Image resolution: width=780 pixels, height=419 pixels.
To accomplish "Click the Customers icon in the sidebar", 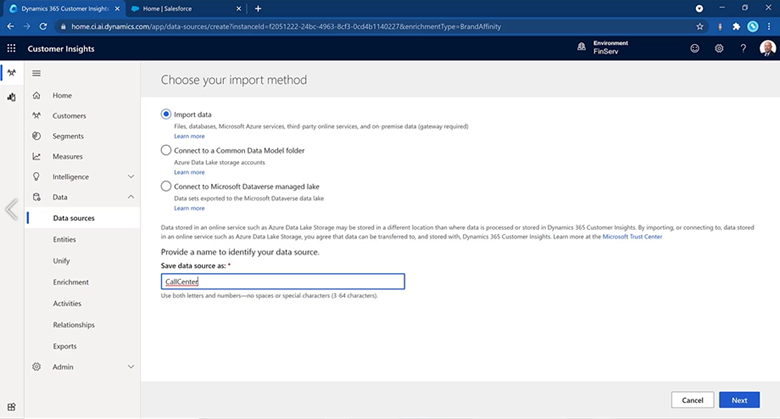I will pos(36,115).
